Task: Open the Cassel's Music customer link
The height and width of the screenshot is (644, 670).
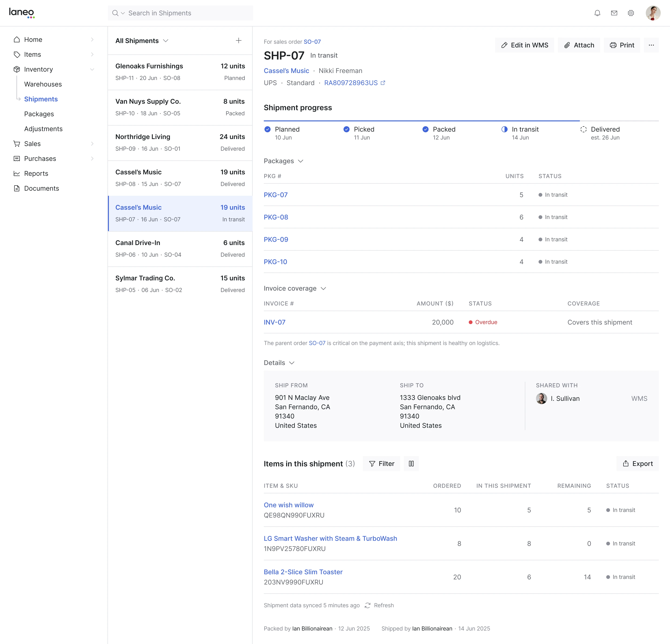Action: click(286, 71)
